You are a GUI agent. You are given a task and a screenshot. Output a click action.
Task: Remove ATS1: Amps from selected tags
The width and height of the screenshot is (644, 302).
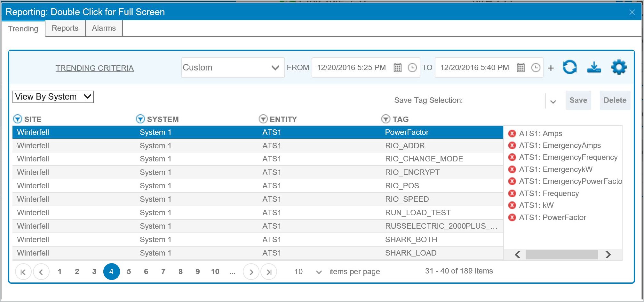pos(512,134)
